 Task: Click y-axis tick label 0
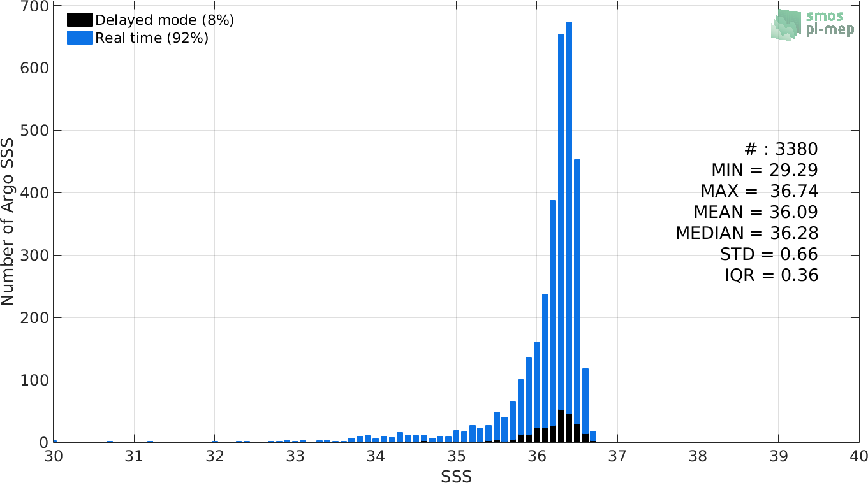[x=43, y=442]
